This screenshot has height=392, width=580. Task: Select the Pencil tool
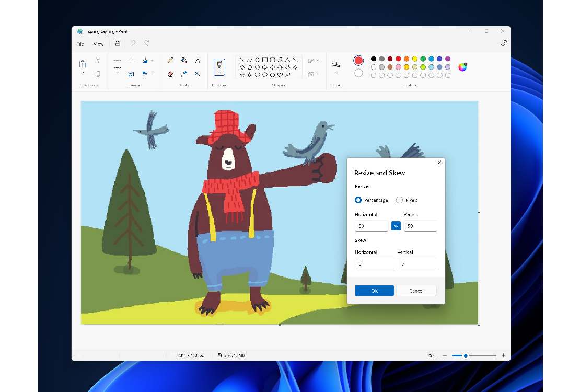(170, 59)
